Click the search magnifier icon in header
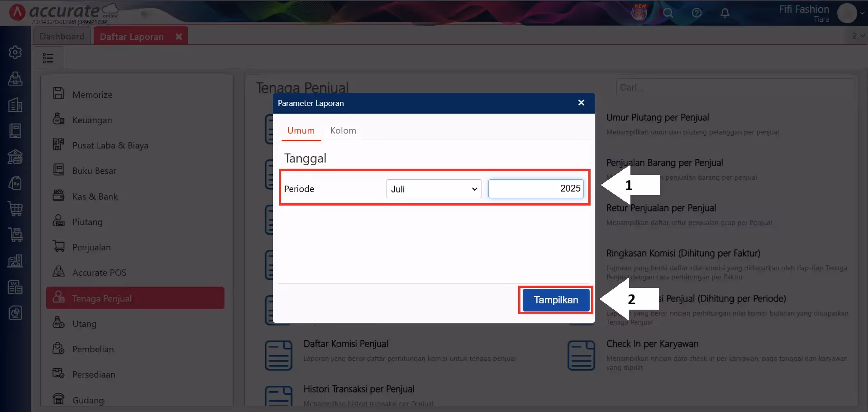The width and height of the screenshot is (868, 412). click(x=668, y=13)
